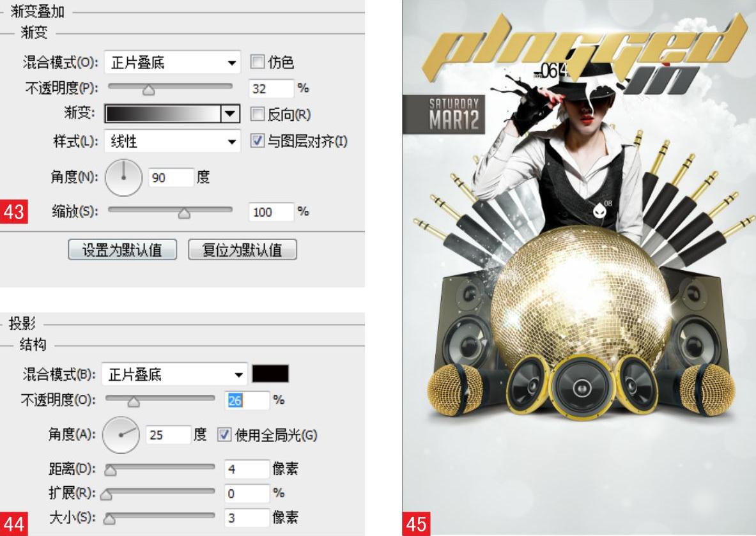
Task: Open the gradient picker arrow
Action: click(230, 114)
